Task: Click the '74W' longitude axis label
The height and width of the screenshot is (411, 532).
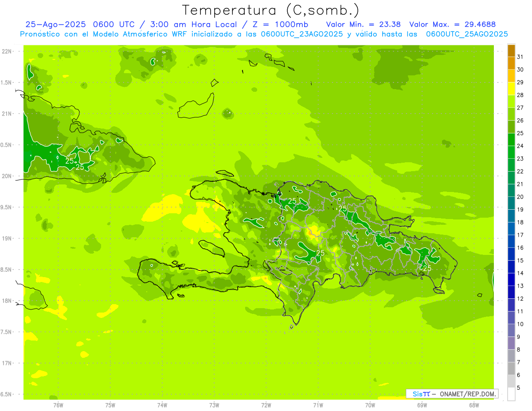Action: click(x=162, y=405)
